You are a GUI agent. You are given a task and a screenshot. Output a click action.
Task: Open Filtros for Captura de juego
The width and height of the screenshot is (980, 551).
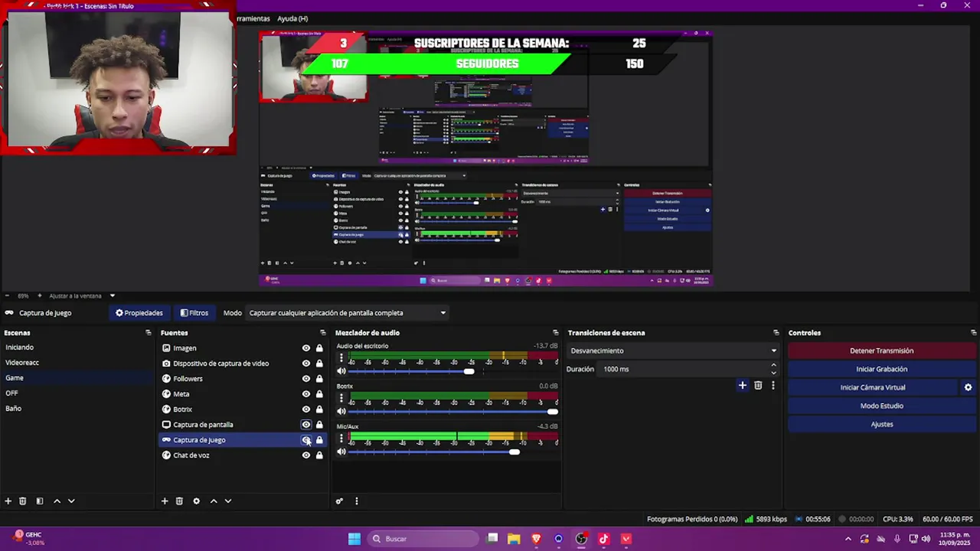[194, 313]
